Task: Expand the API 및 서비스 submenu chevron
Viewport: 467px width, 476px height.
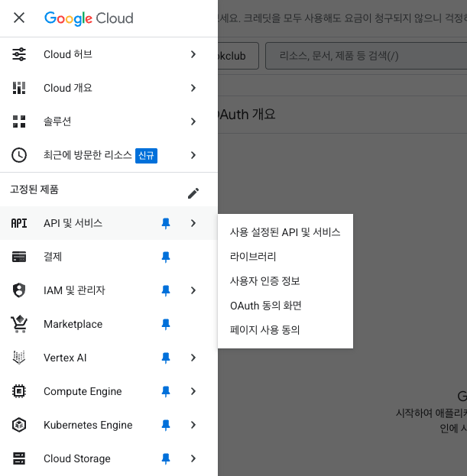Action: (x=193, y=223)
